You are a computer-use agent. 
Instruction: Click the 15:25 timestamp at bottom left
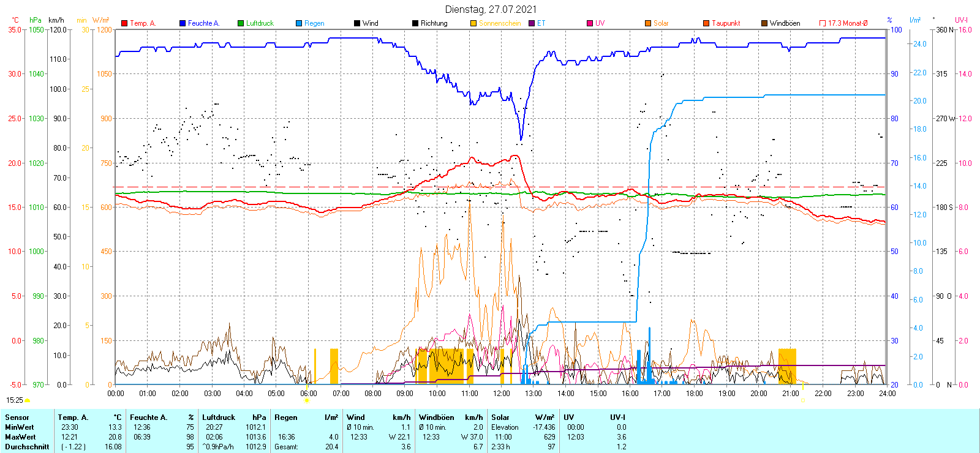click(14, 400)
